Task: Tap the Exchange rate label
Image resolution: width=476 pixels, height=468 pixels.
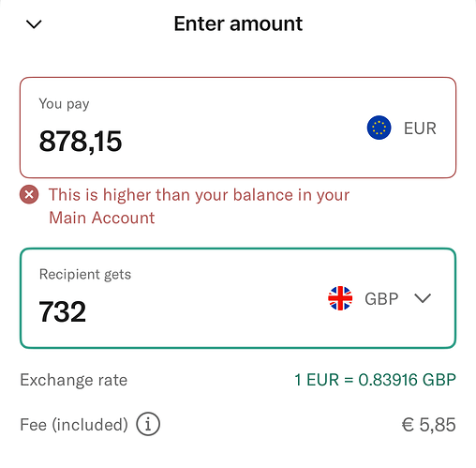Action: tap(74, 380)
